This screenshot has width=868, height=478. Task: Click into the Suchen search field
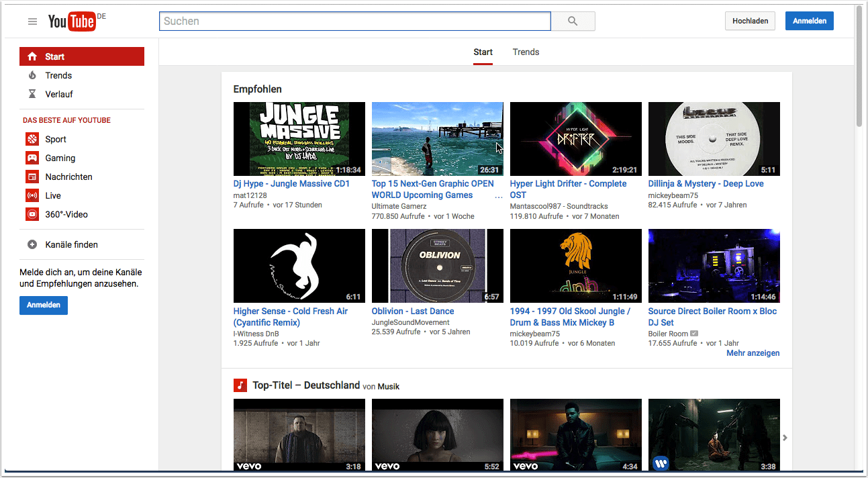pyautogui.click(x=354, y=21)
